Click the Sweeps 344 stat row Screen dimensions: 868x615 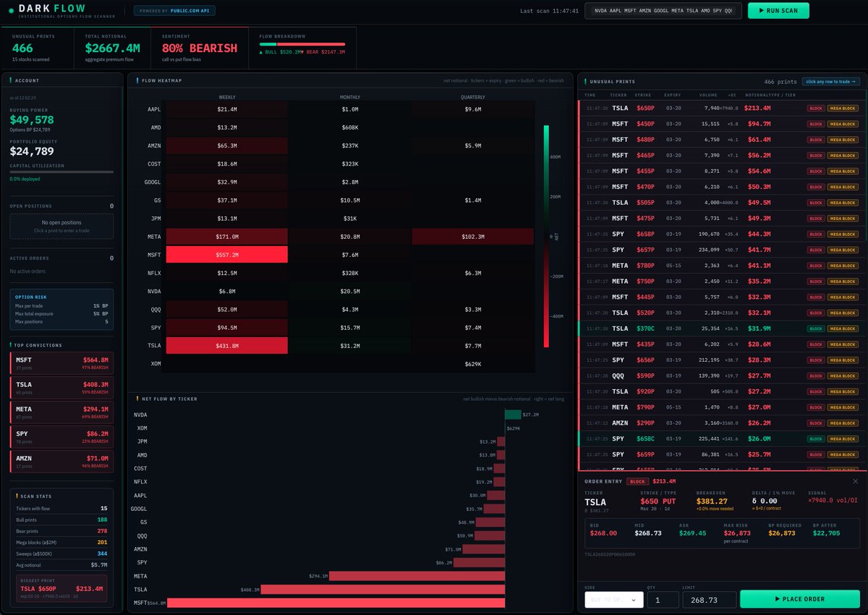(61, 553)
